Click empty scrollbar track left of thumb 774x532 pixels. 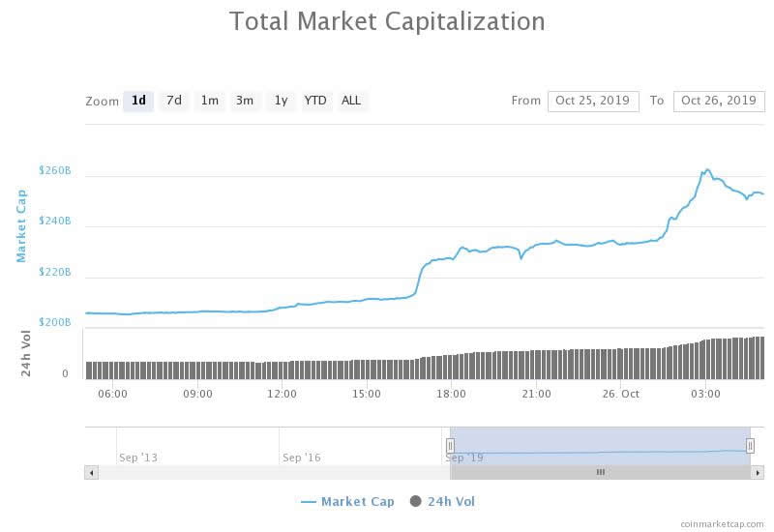[271, 472]
